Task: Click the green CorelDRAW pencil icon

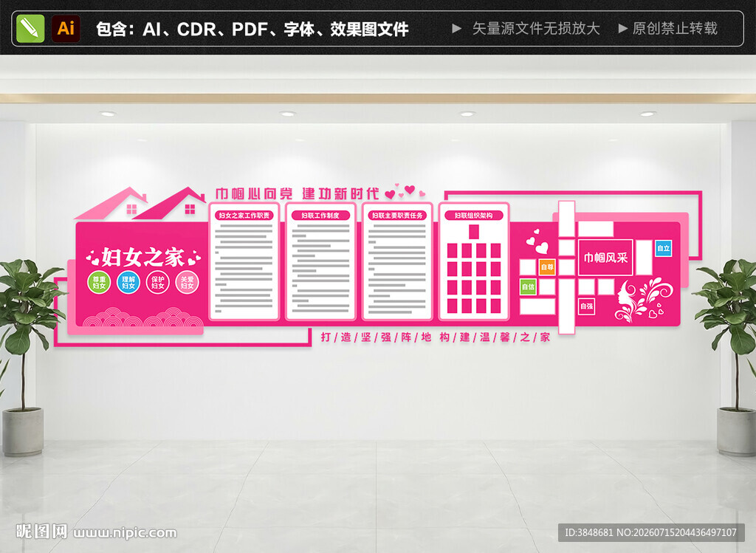Action: pyautogui.click(x=30, y=29)
